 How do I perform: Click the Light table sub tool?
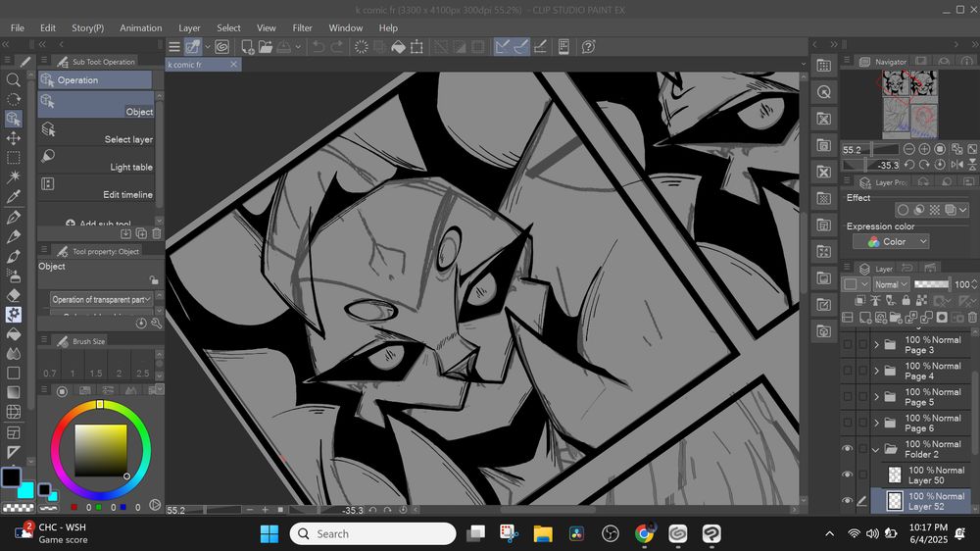130,167
